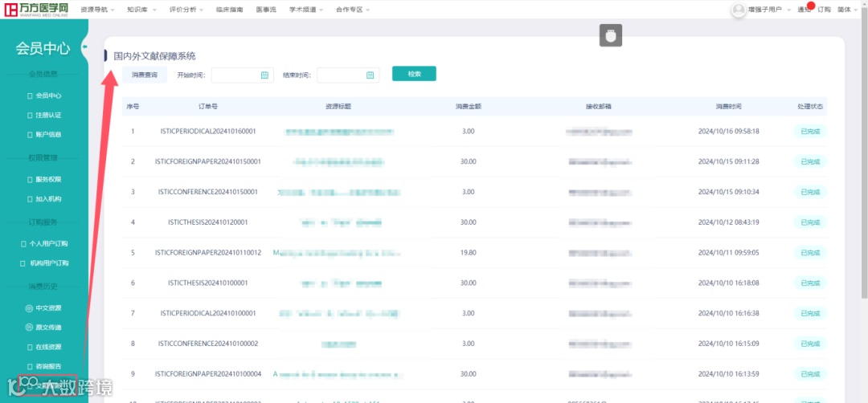Click the user avatar icon
This screenshot has width=868, height=403.
pos(739,10)
